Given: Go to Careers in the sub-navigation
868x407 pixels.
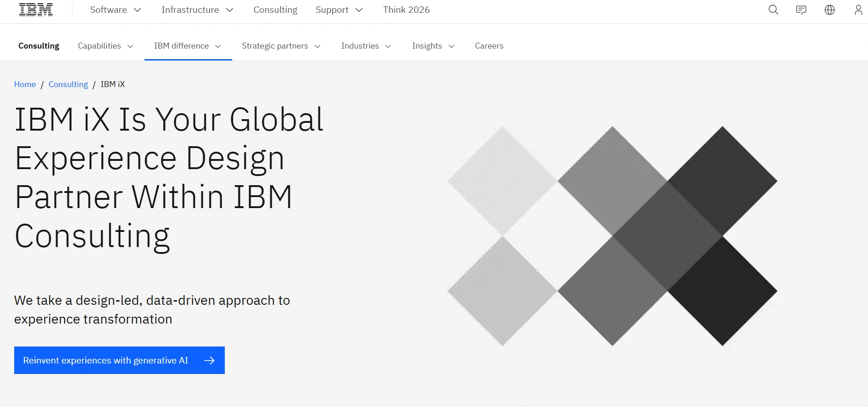Looking at the screenshot, I should pos(489,46).
